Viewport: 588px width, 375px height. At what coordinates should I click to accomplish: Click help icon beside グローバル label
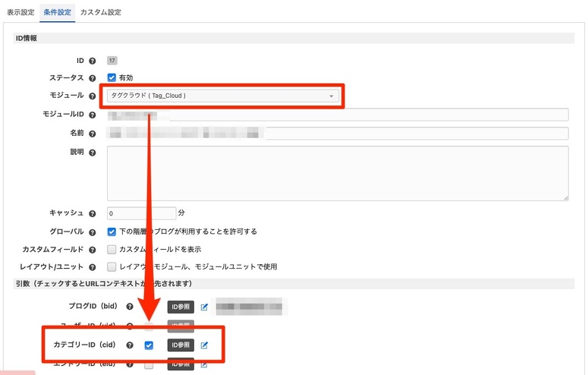[93, 232]
